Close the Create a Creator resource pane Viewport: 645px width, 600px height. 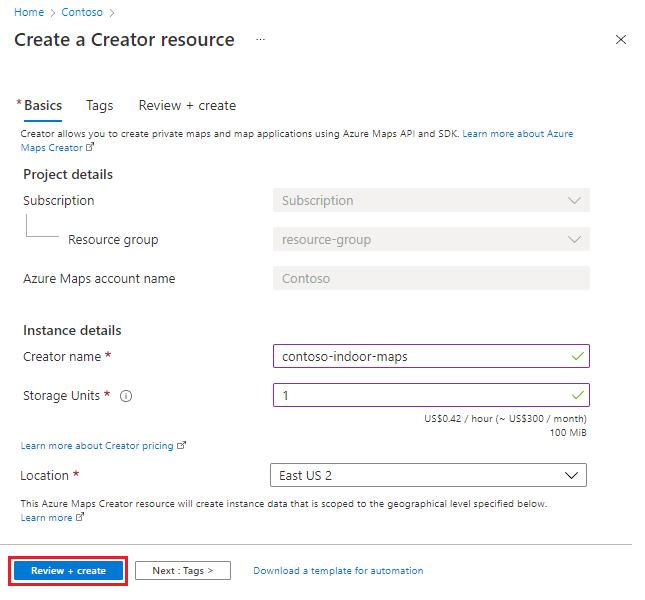[621, 40]
